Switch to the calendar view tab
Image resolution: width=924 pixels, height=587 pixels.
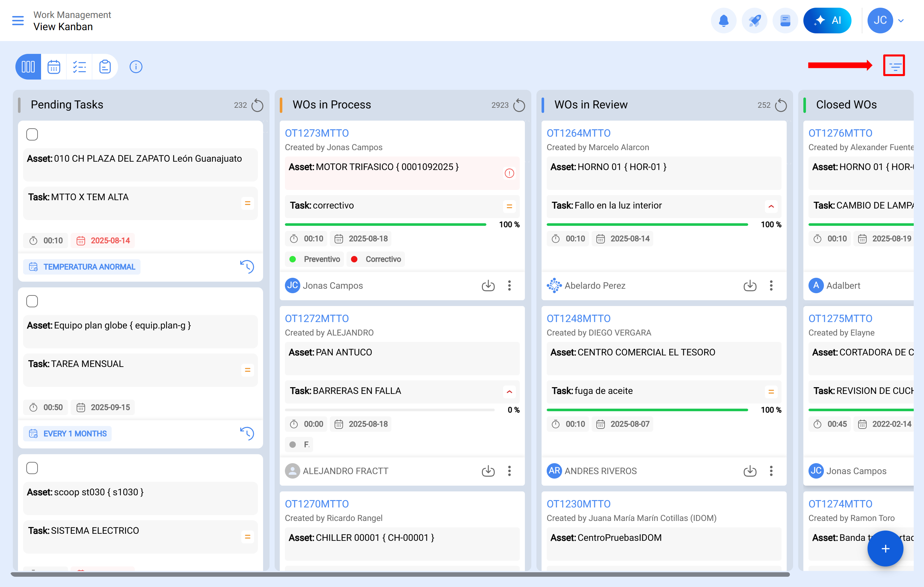54,67
